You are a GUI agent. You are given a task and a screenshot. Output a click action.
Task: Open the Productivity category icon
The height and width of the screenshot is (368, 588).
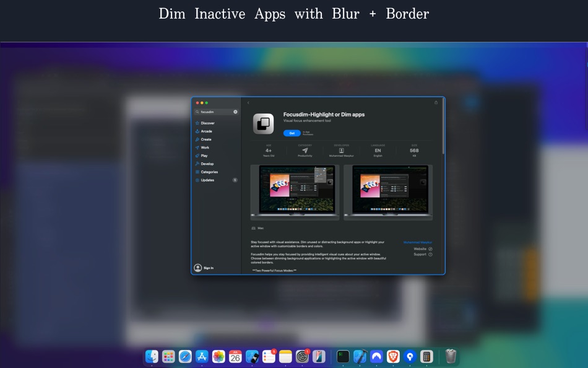(305, 150)
